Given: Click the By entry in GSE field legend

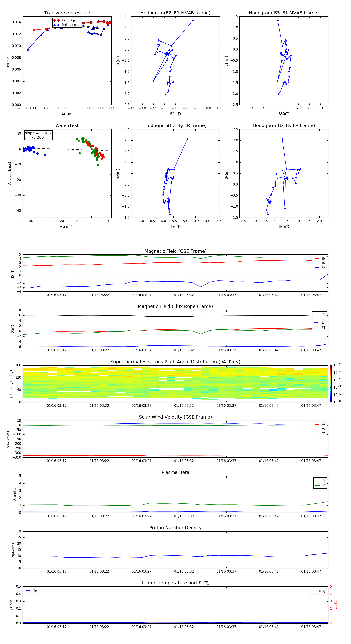Looking at the screenshot, I should pyautogui.click(x=320, y=263).
